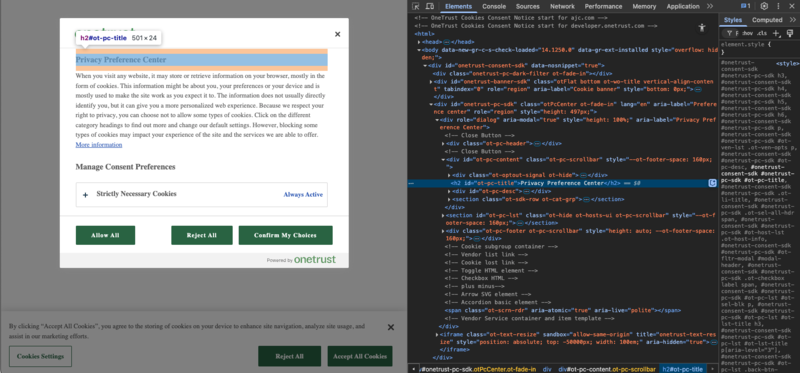Click the Cookies Settings button in banner
Image resolution: width=800 pixels, height=373 pixels.
pyautogui.click(x=40, y=356)
